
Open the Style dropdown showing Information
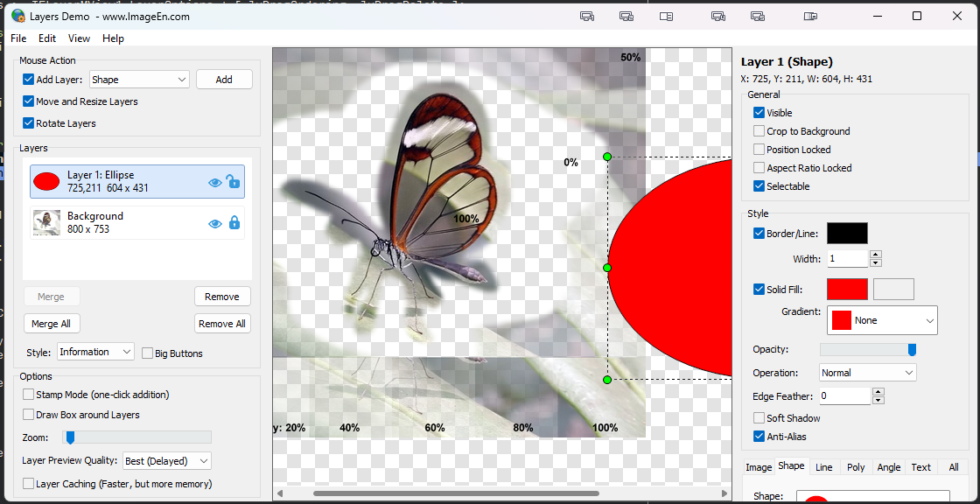95,352
